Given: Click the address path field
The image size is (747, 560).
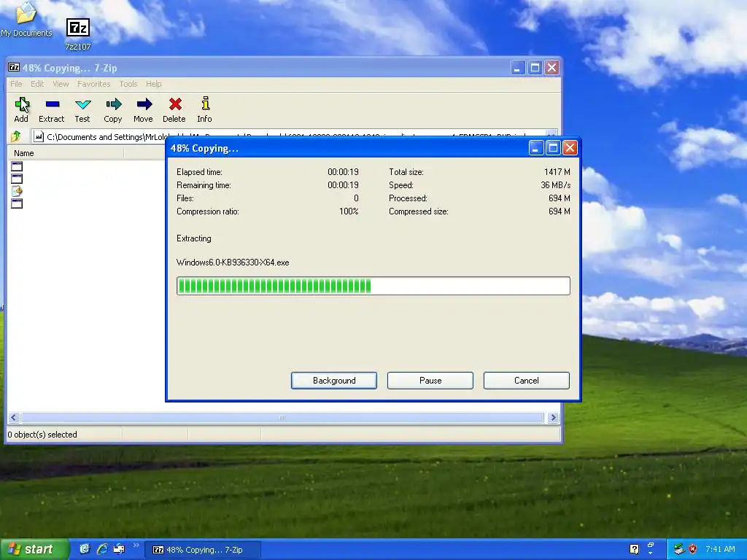Looking at the screenshot, I should click(x=293, y=136).
